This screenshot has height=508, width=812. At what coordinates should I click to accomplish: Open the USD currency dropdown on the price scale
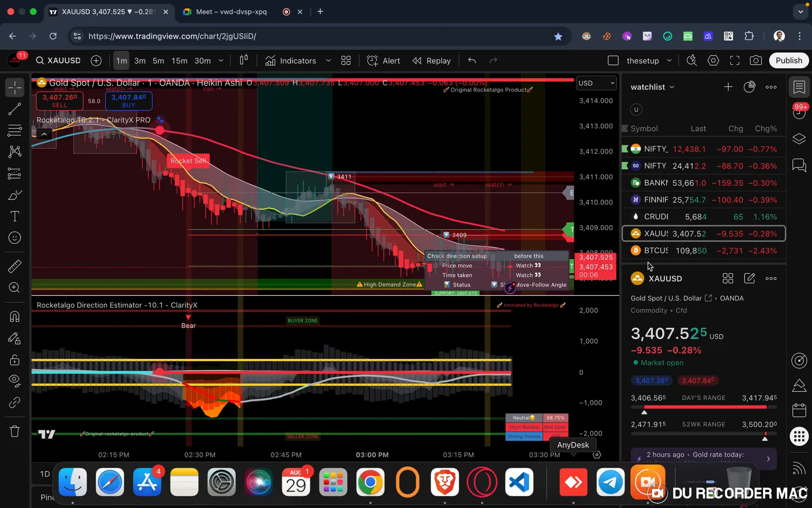tap(596, 83)
